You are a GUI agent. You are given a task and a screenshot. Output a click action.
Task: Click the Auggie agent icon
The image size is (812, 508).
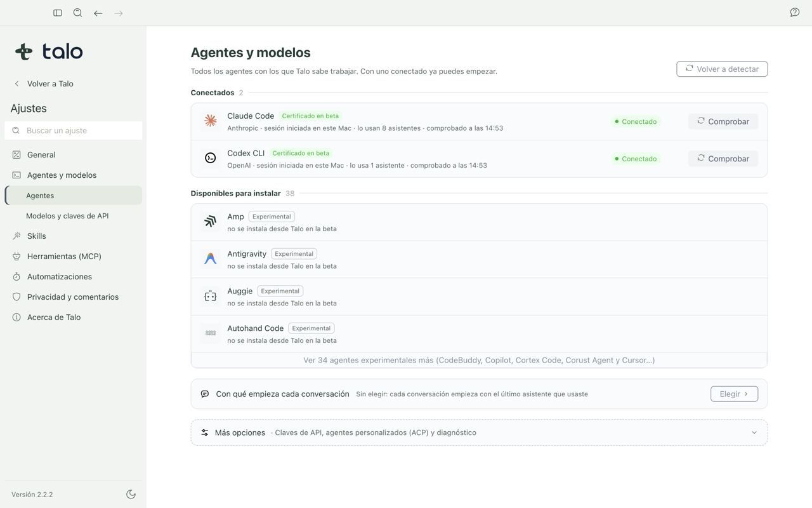pos(211,296)
